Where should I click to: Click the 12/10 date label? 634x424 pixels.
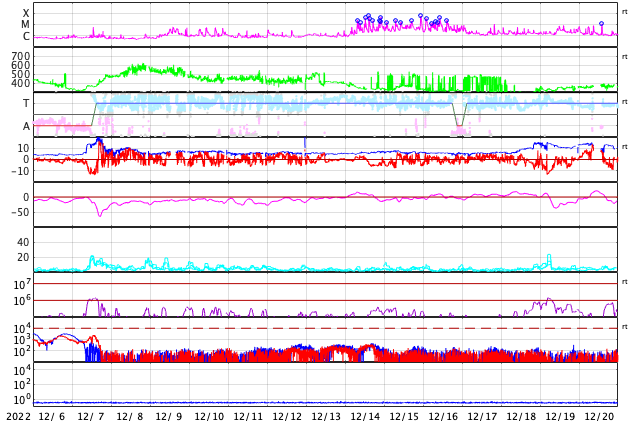208,416
